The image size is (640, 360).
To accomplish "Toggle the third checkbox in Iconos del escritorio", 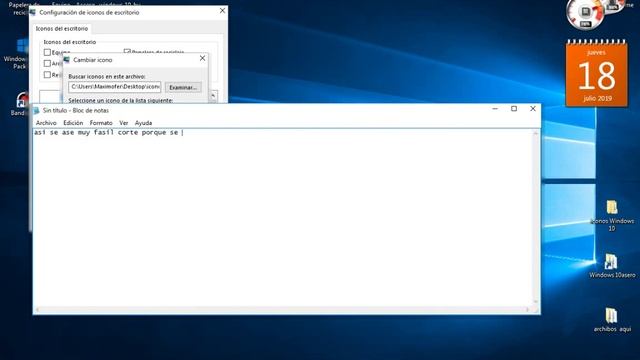I will pyautogui.click(x=47, y=75).
